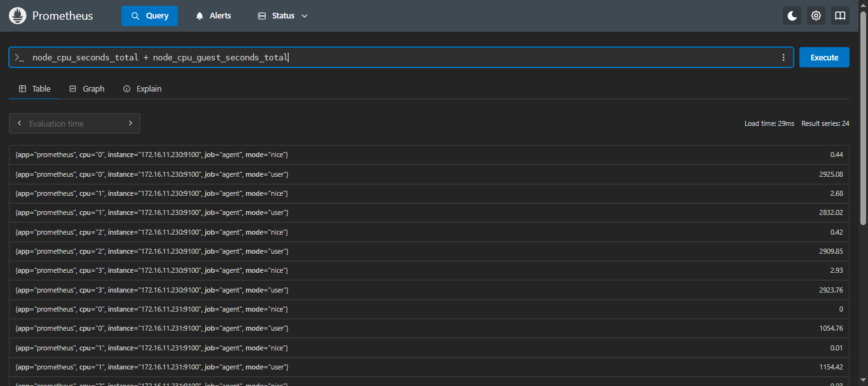
Task: Toggle dark mode moon icon
Action: click(x=792, y=16)
